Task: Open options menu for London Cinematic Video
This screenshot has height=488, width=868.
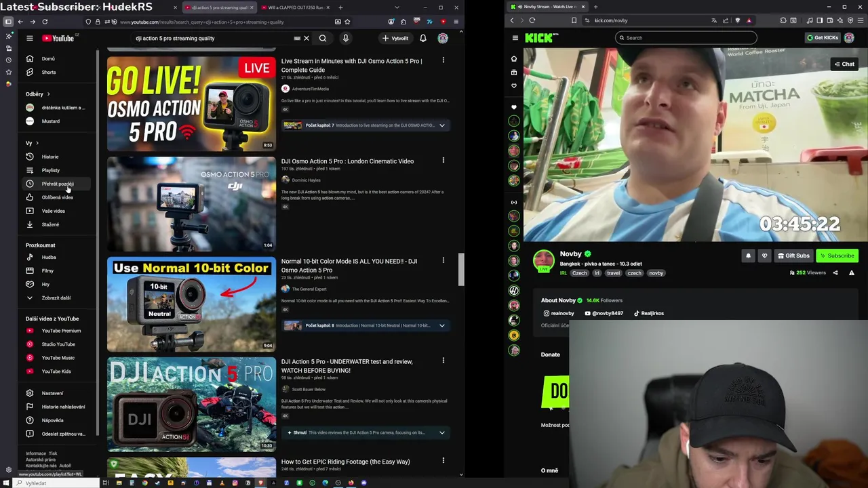Action: point(443,161)
